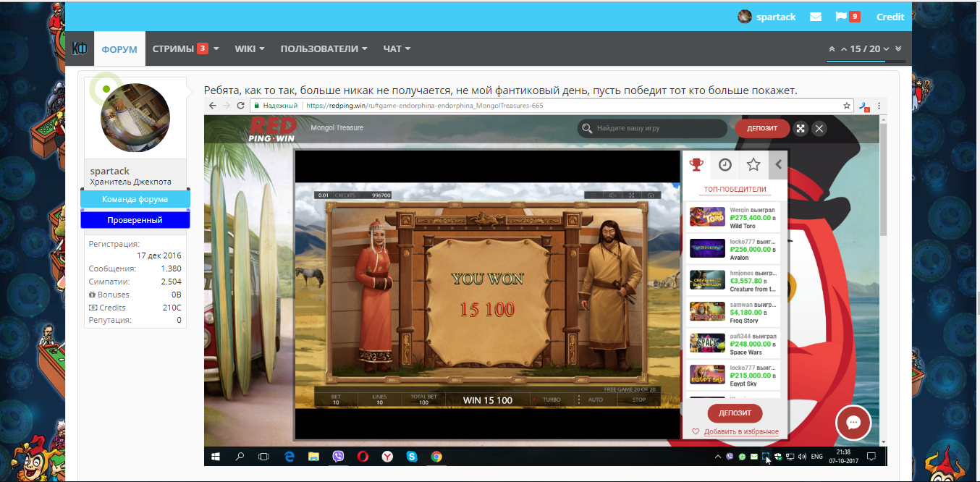Viewport: 980px width, 482px height.
Task: Expand the ЧАТ menu
Action: [x=397, y=49]
